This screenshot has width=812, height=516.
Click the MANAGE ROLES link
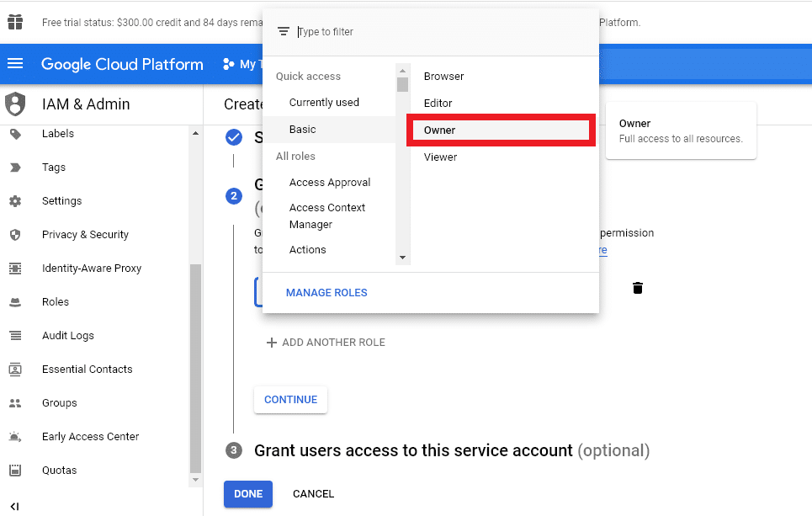click(326, 293)
